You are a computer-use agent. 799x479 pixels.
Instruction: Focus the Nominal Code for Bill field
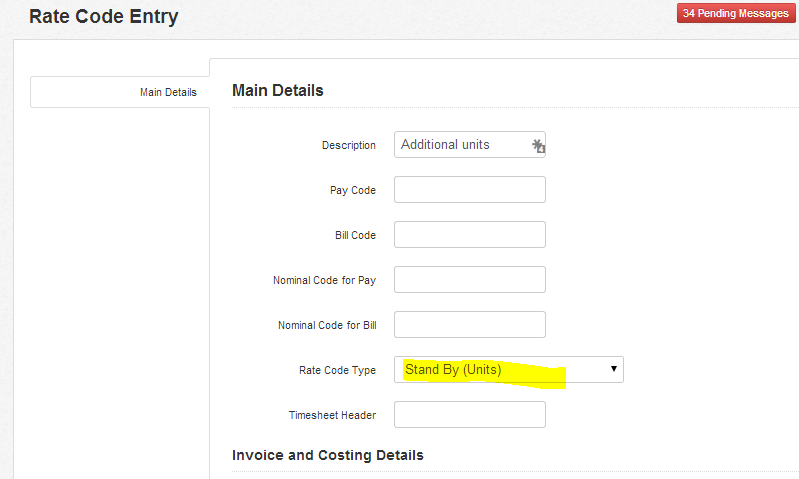point(470,325)
